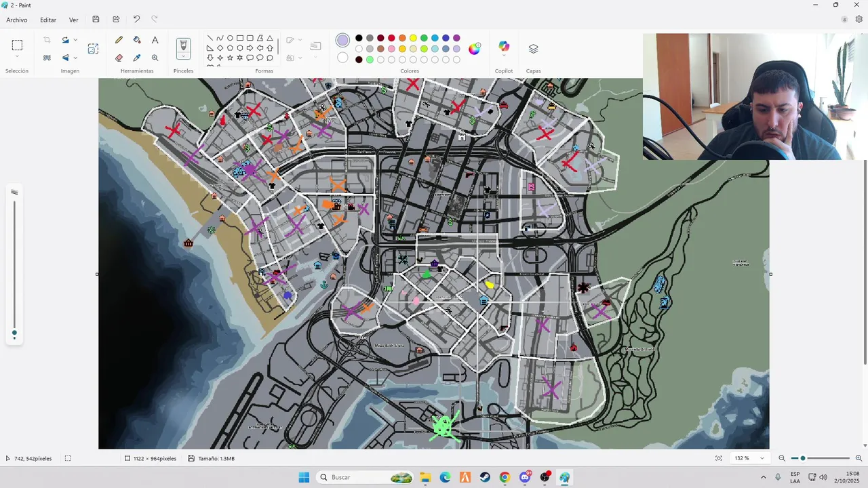Open Google Chrome from taskbar
868x488 pixels.
click(x=505, y=477)
